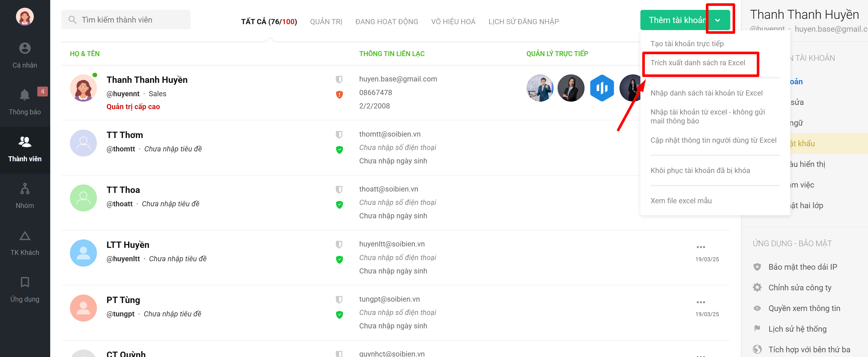This screenshot has height=357, width=868.
Task: Click the gray shield beside PT Tùng
Action: pyautogui.click(x=339, y=299)
